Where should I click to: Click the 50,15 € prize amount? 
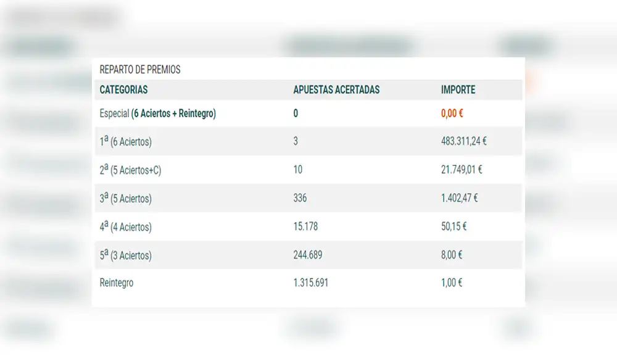coord(453,226)
